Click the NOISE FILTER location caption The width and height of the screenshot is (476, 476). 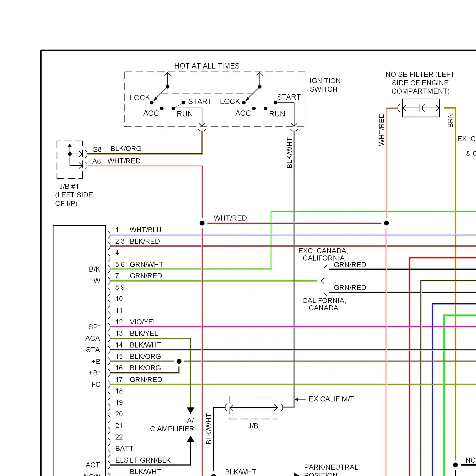[420, 83]
